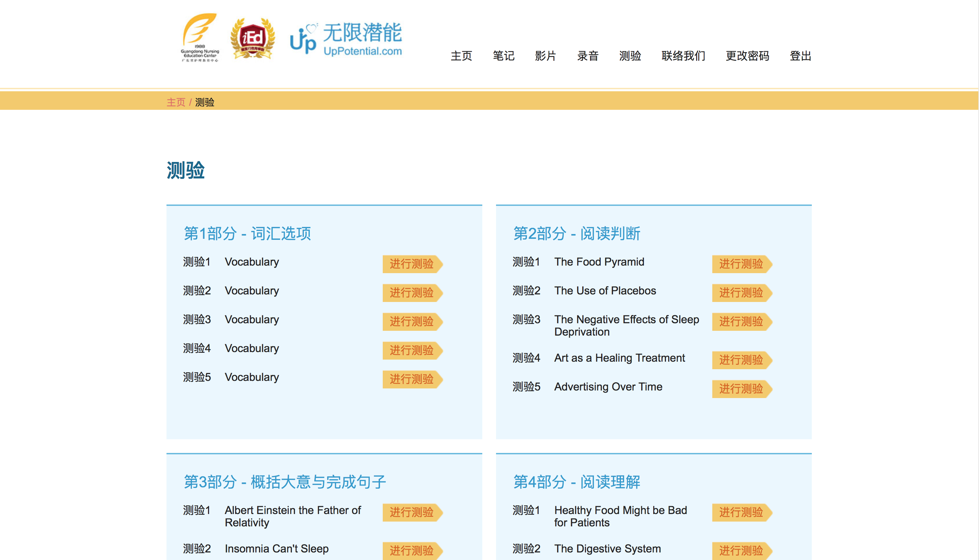Navigate to 录音 recordings
Viewport: 979px width, 560px height.
587,56
